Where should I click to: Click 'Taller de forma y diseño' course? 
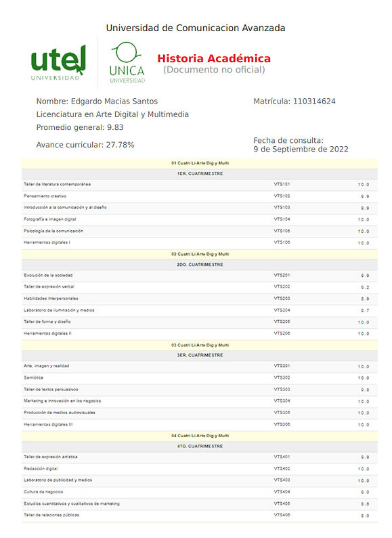pos(47,322)
